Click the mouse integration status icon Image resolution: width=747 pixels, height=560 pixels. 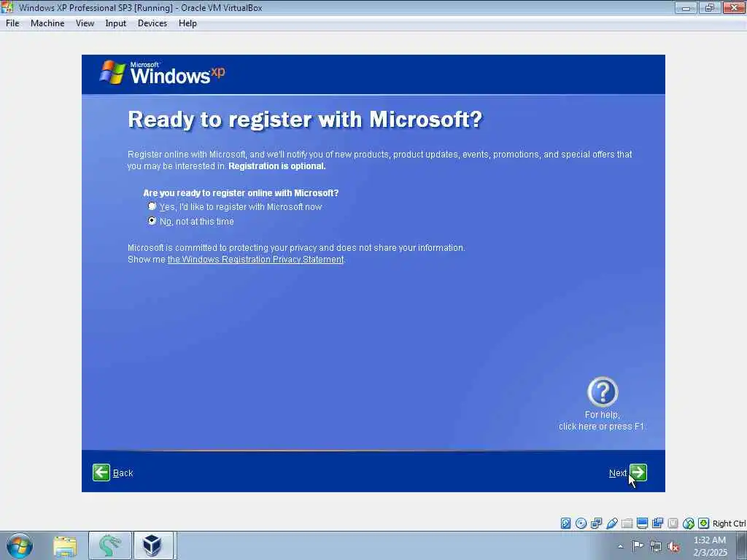coord(689,524)
